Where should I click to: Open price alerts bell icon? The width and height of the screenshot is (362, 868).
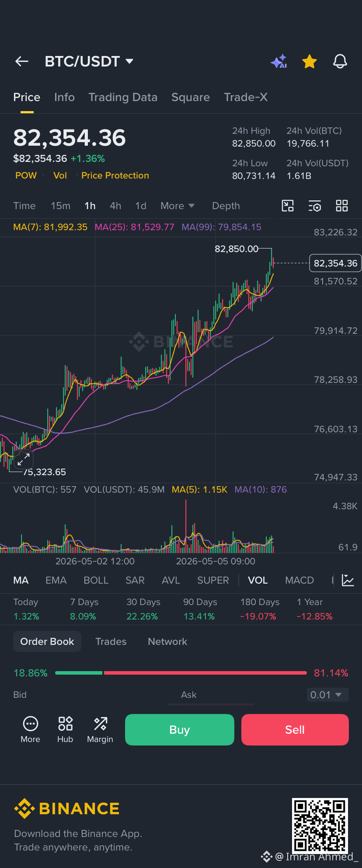(340, 62)
